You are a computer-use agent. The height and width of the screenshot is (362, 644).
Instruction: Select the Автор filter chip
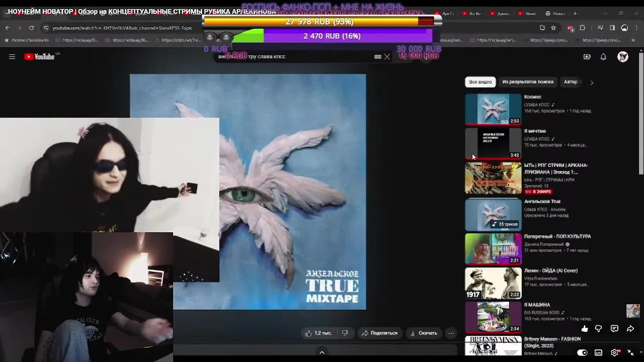(573, 82)
